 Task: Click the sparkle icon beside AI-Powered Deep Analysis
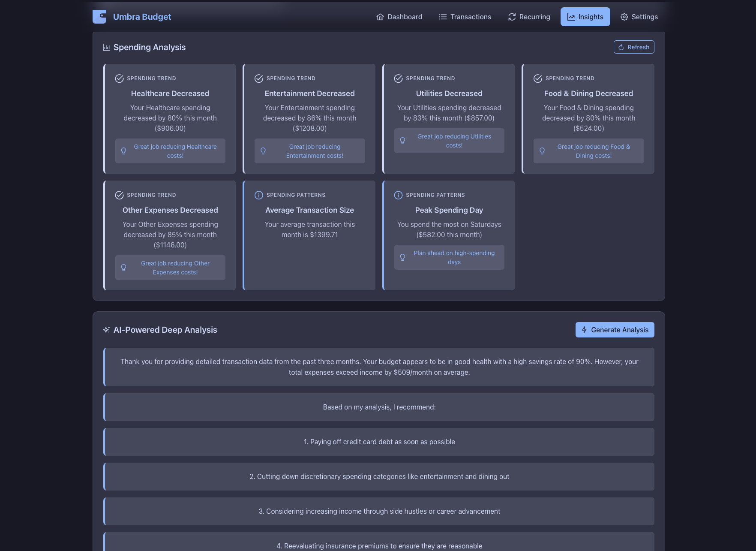click(106, 330)
